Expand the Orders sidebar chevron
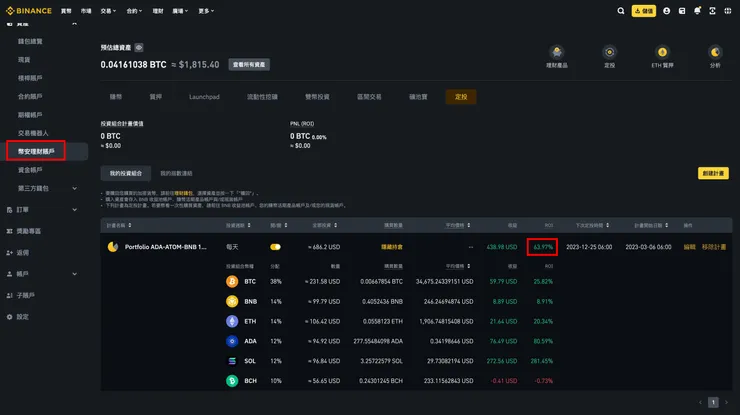Viewport: 740px width, 415px height. point(74,210)
